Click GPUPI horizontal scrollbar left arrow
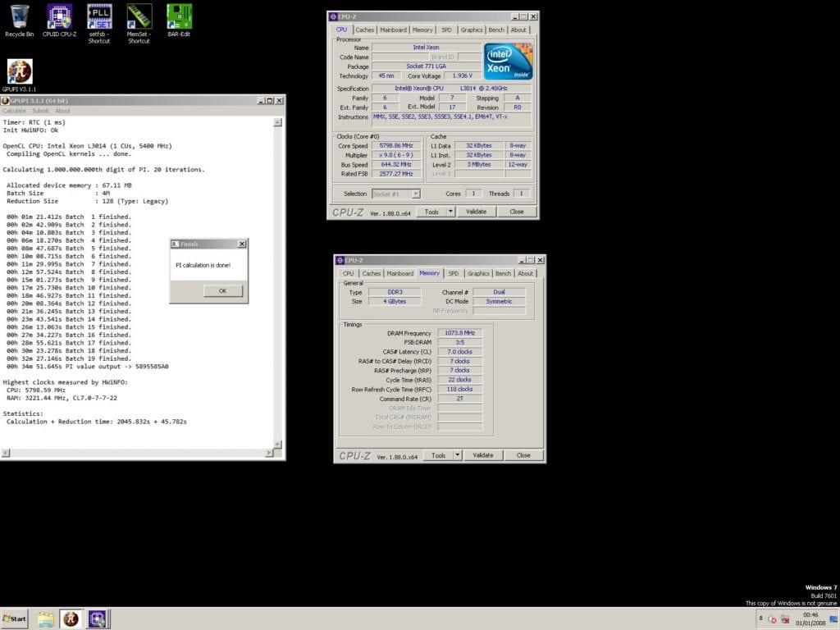The width and height of the screenshot is (840, 630). click(6, 453)
